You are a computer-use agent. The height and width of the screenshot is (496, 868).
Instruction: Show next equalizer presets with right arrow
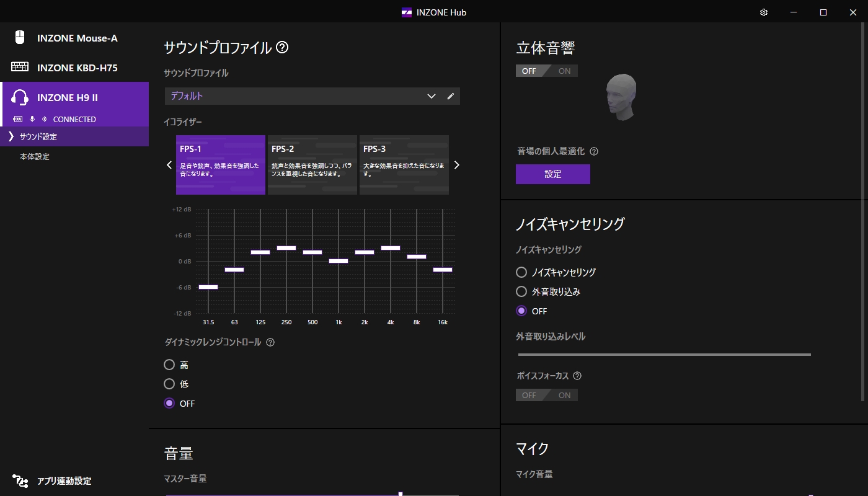457,165
